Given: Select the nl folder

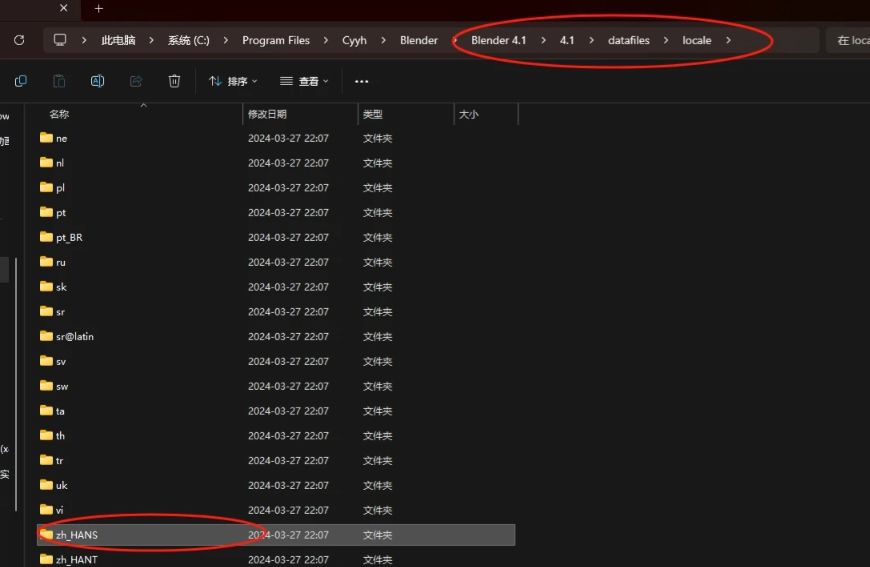Looking at the screenshot, I should click(276, 163).
